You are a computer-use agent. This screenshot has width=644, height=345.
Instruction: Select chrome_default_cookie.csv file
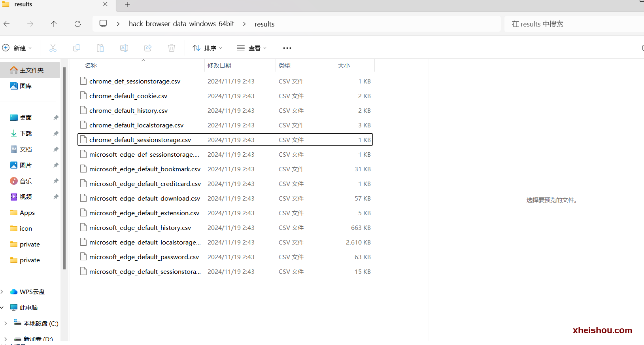click(x=225, y=96)
